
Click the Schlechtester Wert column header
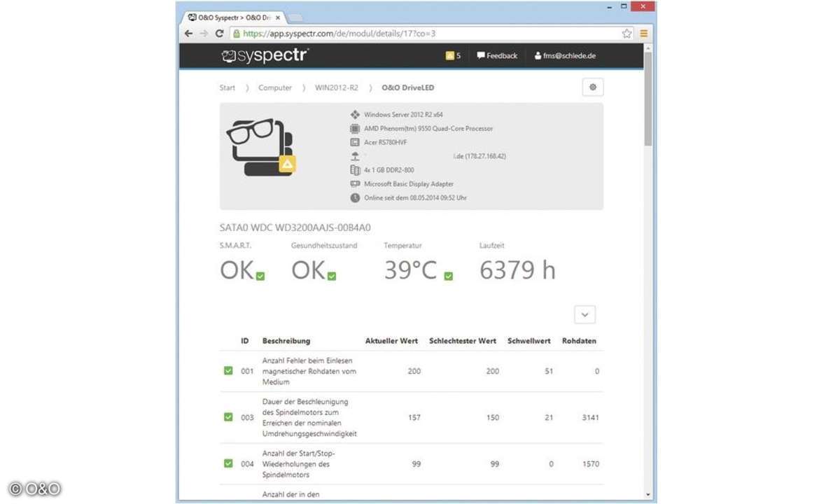463,341
